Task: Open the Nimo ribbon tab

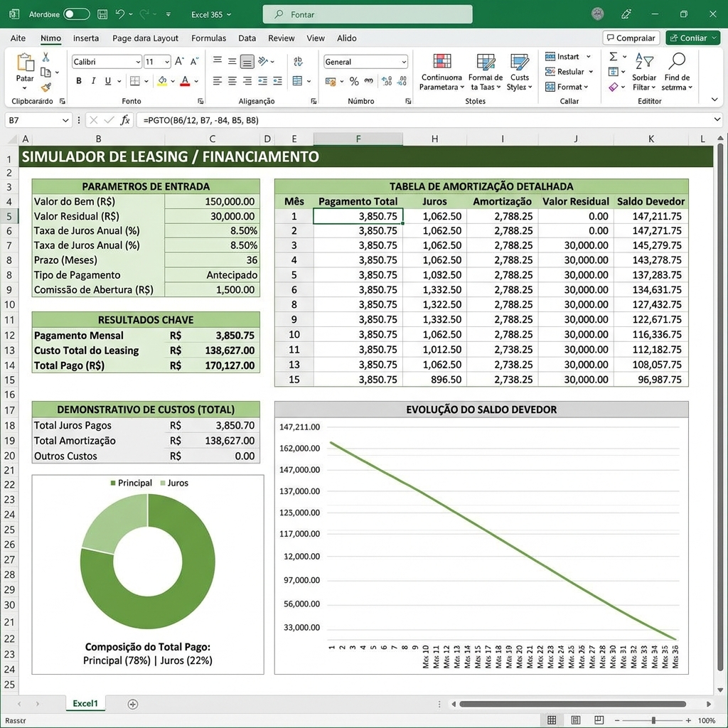Action: coord(50,38)
